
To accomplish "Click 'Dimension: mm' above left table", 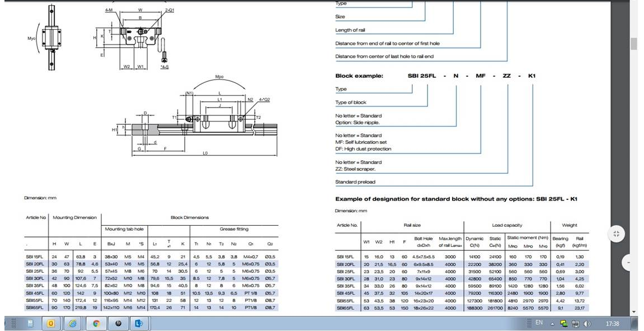I will pyautogui.click(x=40, y=198).
